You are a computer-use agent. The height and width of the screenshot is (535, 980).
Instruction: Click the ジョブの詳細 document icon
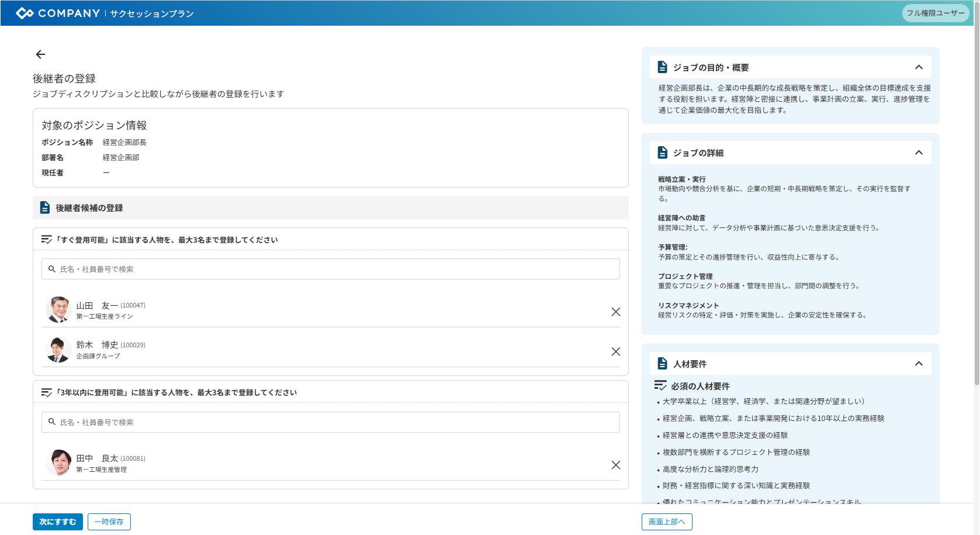pyautogui.click(x=662, y=153)
